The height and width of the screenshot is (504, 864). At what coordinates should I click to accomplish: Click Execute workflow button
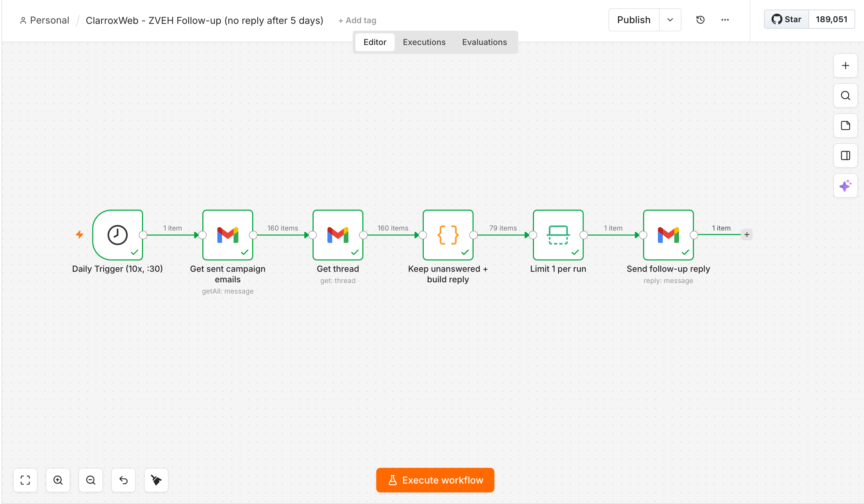coord(435,480)
